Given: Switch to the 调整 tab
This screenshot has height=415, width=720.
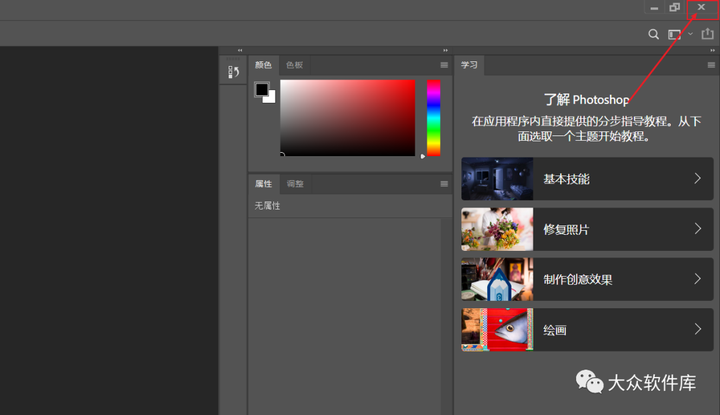Looking at the screenshot, I should (x=295, y=184).
